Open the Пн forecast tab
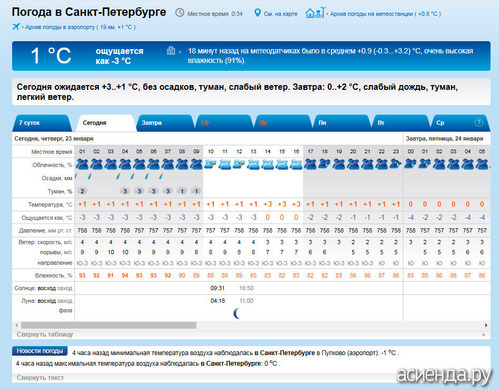 click(x=341, y=123)
